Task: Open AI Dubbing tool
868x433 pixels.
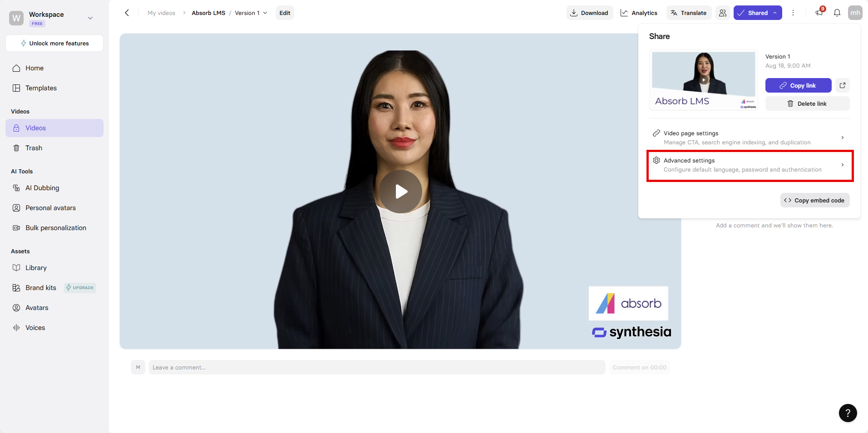Action: coord(42,188)
